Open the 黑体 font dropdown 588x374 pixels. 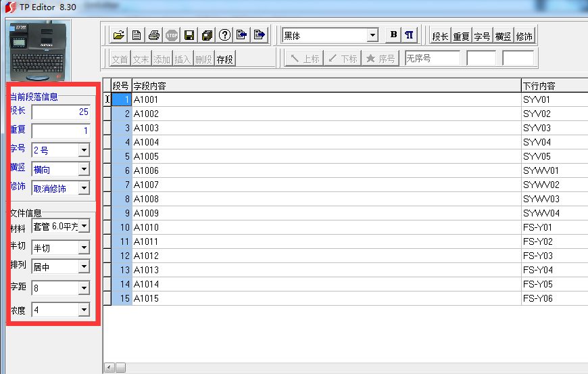point(372,35)
